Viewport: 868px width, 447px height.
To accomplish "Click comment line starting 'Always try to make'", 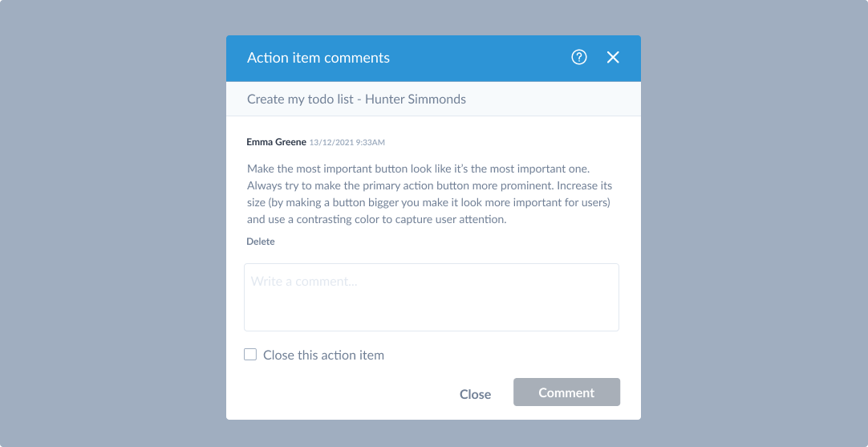I will [x=429, y=185].
